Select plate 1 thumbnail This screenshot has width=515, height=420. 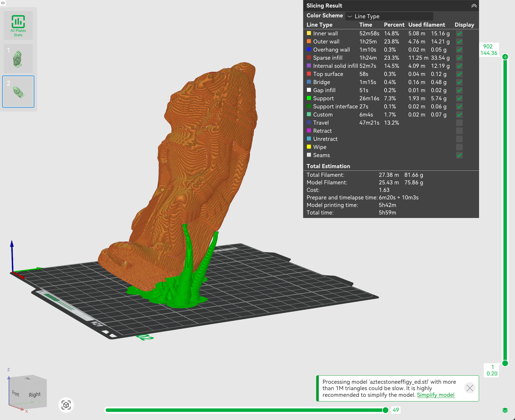18,59
